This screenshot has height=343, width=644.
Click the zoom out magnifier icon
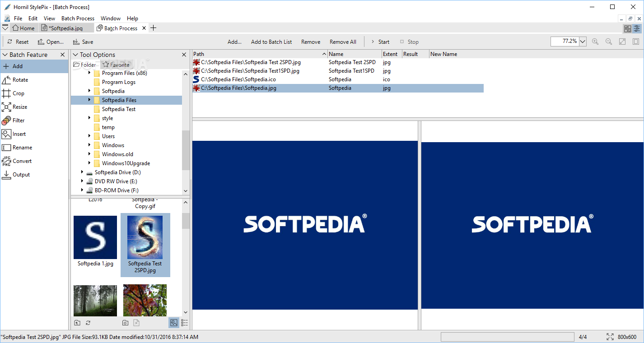609,42
